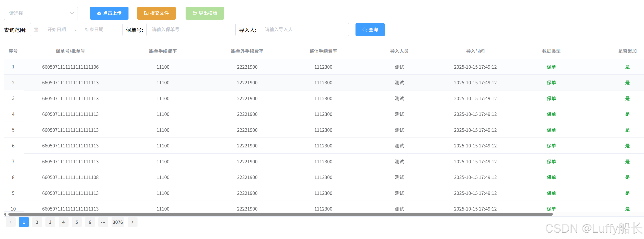Open the 请选择 dropdown
Screen dimensions: 644x239
click(37, 13)
